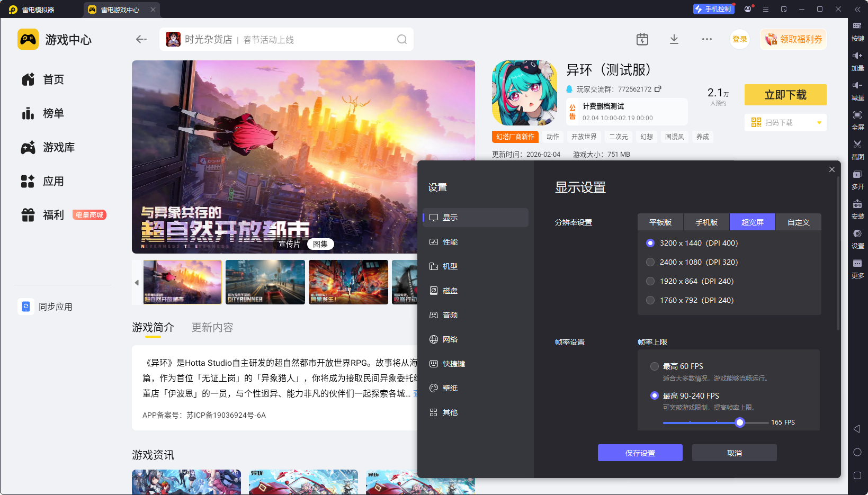Image resolution: width=868 pixels, height=495 pixels.
Task: Click the Android home circle button
Action: pos(857,452)
